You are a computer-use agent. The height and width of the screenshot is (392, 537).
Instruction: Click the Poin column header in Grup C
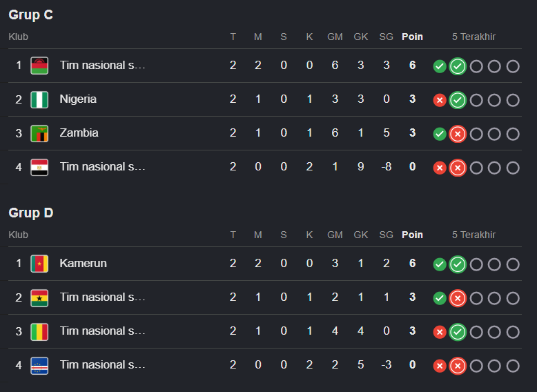(412, 37)
